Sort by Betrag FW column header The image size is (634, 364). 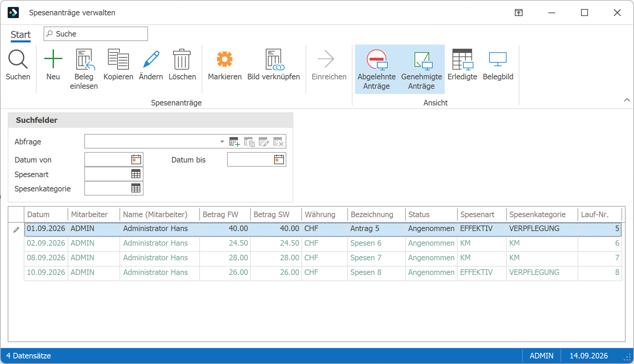[x=225, y=214]
